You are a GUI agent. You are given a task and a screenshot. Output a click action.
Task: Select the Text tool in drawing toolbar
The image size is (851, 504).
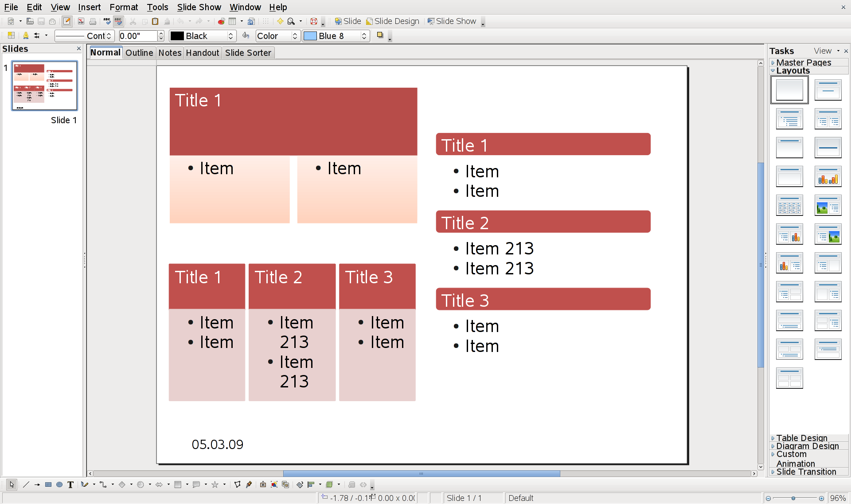70,484
